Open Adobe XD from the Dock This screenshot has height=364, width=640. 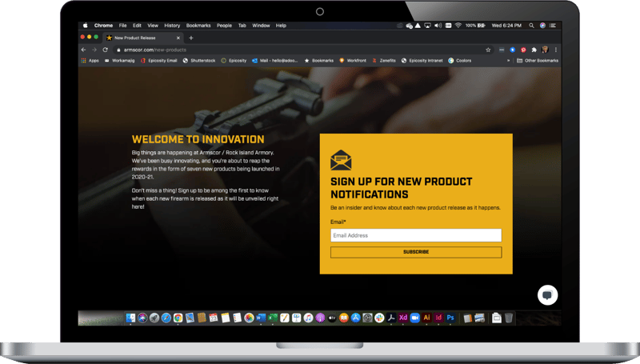coord(403,318)
